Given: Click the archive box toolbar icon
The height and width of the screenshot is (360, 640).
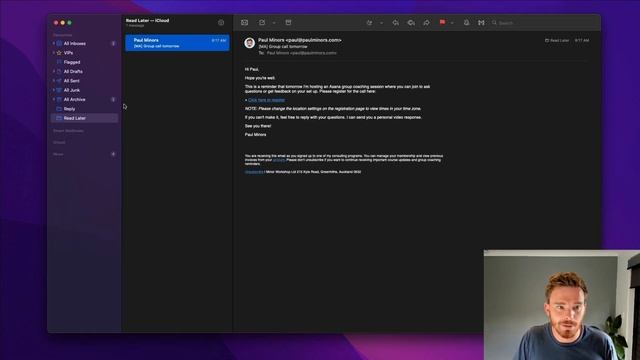Looking at the screenshot, I should (x=289, y=23).
